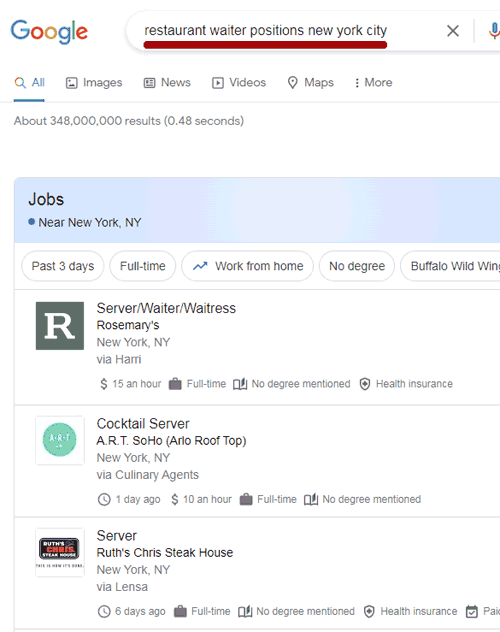Click trending arrow icon in Work from home chip

200,266
